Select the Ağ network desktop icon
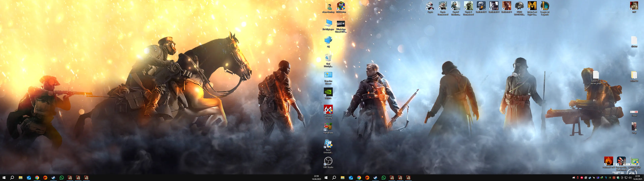 tap(328, 42)
